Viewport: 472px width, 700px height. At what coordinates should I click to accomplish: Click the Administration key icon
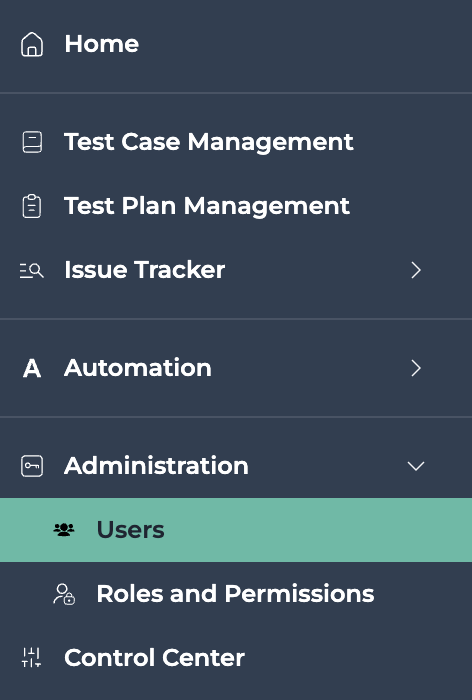point(32,466)
